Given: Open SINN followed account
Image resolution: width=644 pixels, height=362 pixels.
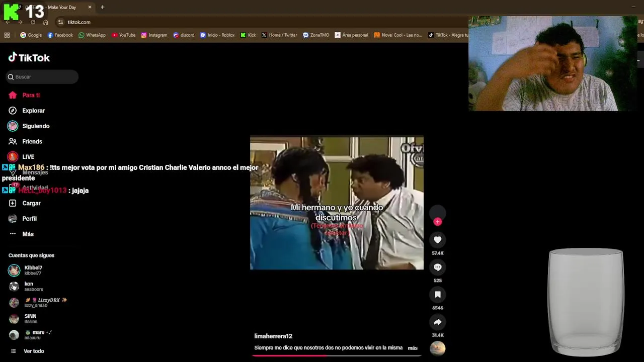Looking at the screenshot, I should pyautogui.click(x=23, y=319).
